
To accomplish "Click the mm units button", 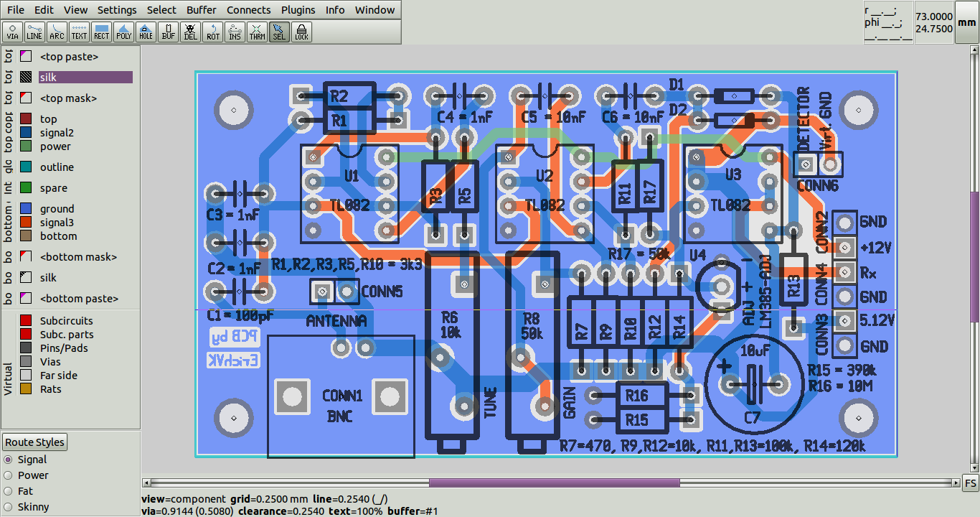I will click(x=967, y=22).
